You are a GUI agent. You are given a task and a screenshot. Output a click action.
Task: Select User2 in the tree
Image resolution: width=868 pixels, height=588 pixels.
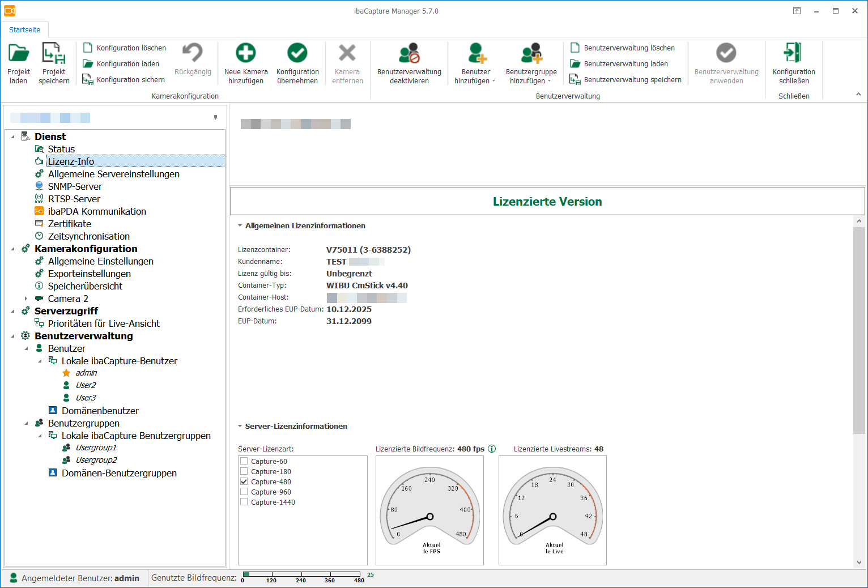[86, 385]
